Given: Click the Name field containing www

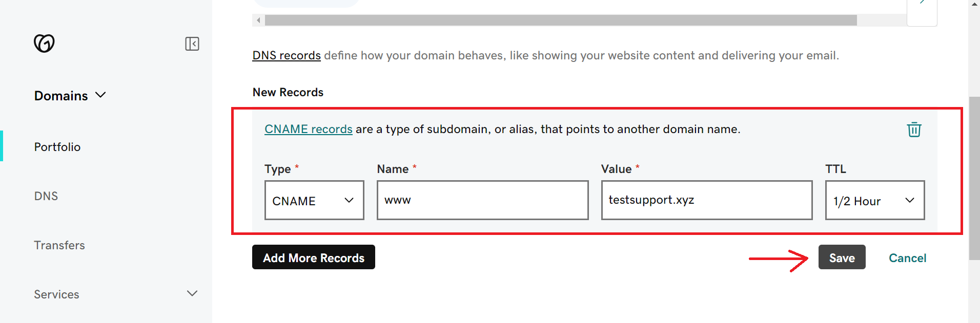Looking at the screenshot, I should point(482,200).
